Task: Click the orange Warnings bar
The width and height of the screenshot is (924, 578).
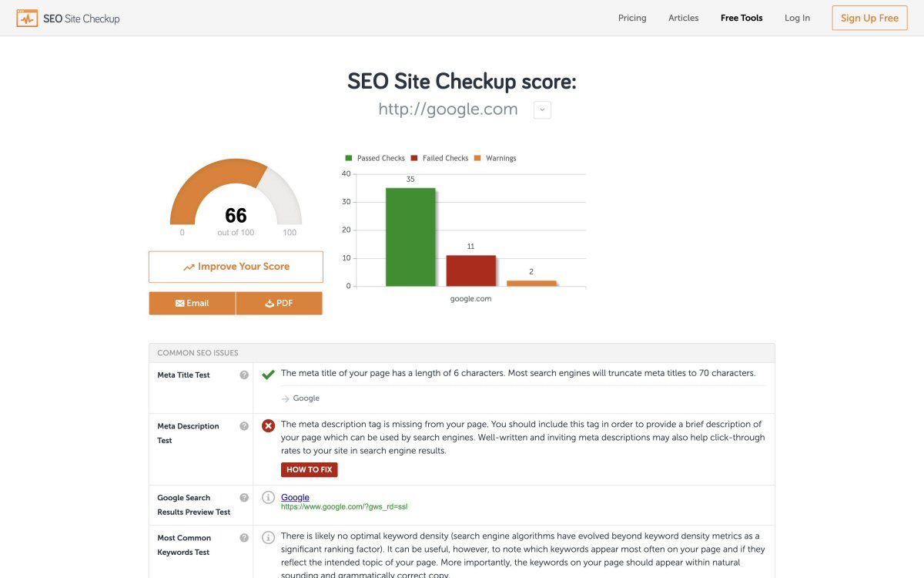Action: pos(531,283)
